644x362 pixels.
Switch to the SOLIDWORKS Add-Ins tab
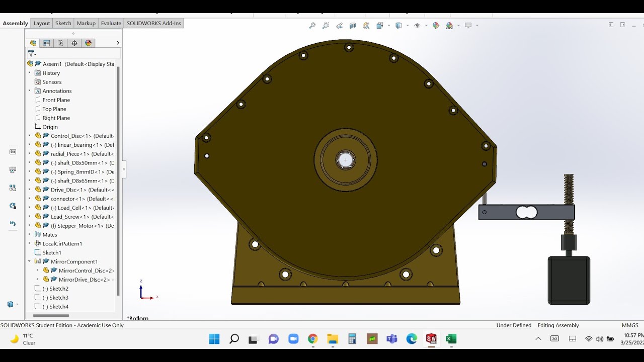click(x=154, y=23)
